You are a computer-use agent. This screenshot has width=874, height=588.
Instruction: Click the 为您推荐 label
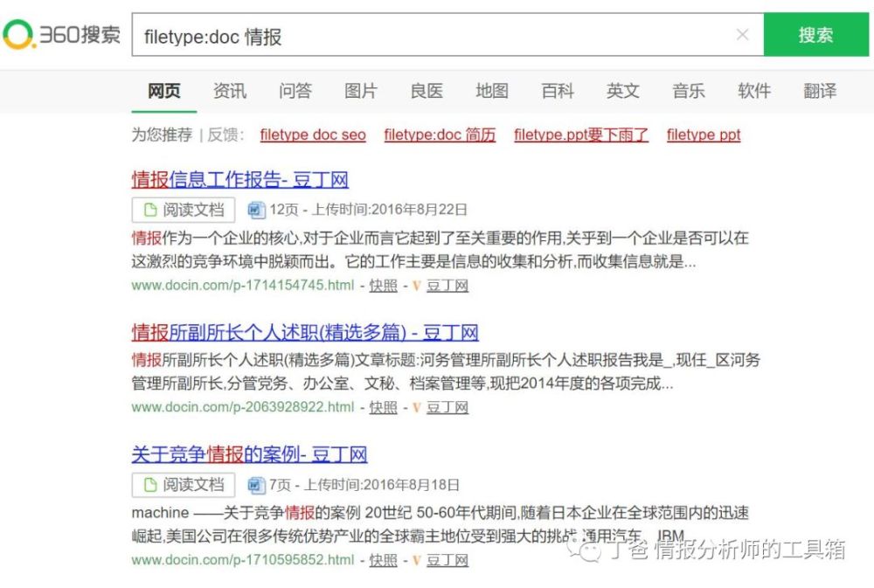(162, 135)
